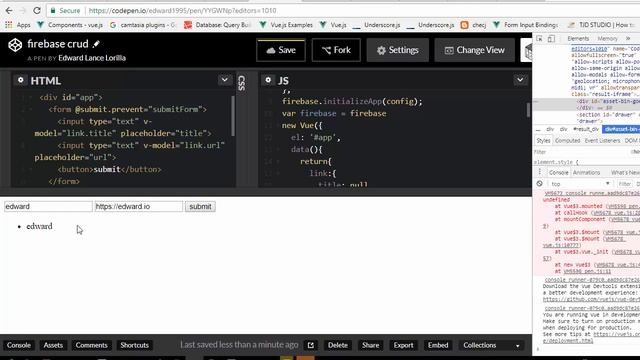Select the Event Listeners pane tab

pos(602,140)
